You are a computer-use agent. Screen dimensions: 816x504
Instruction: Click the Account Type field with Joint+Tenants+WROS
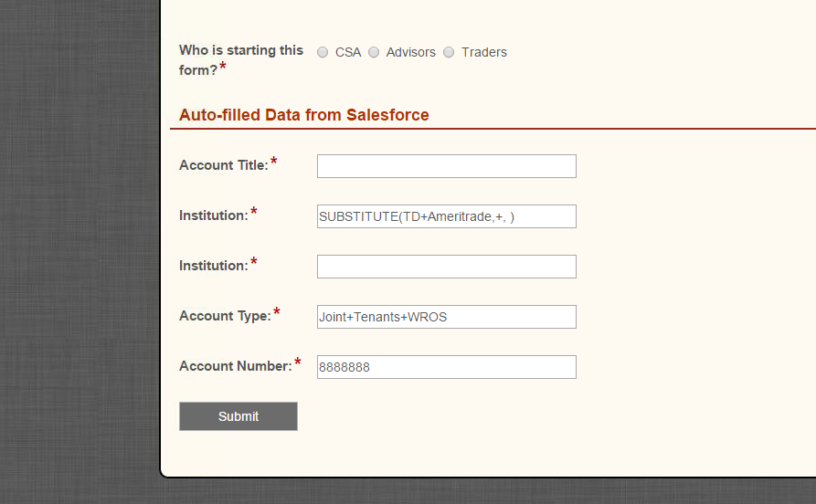pos(447,317)
